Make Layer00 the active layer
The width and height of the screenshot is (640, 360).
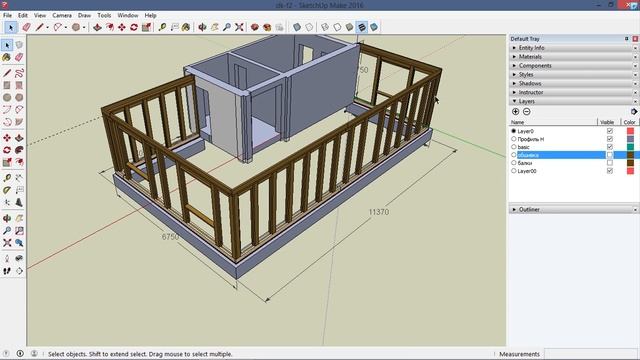coord(513,171)
